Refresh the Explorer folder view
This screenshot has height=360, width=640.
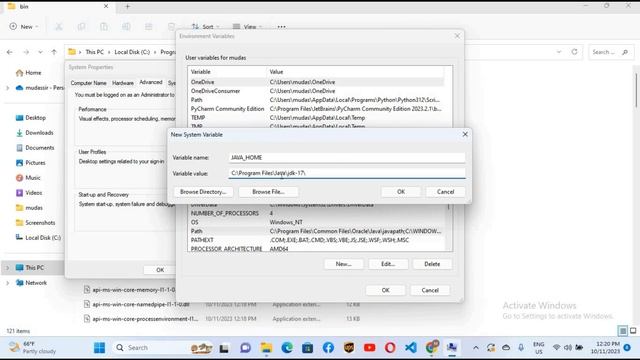click(x=574, y=52)
